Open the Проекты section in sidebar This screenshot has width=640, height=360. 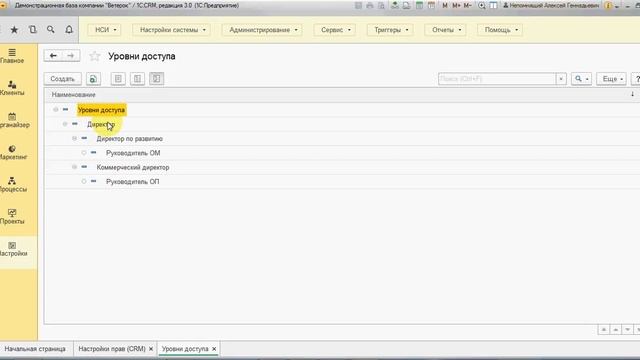pyautogui.click(x=12, y=217)
